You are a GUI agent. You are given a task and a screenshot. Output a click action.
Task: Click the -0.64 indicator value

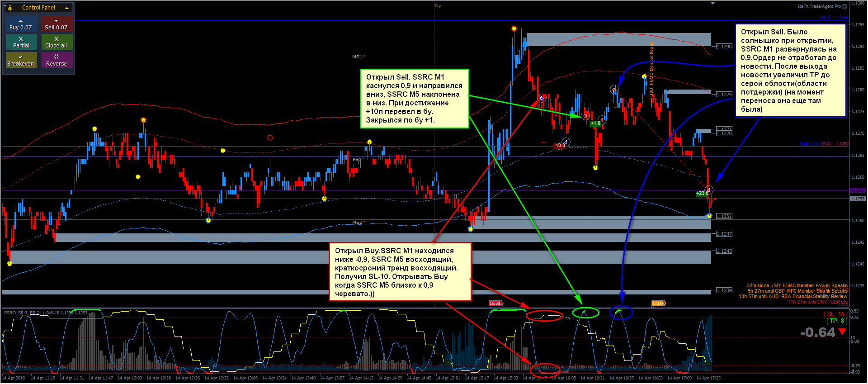click(818, 332)
